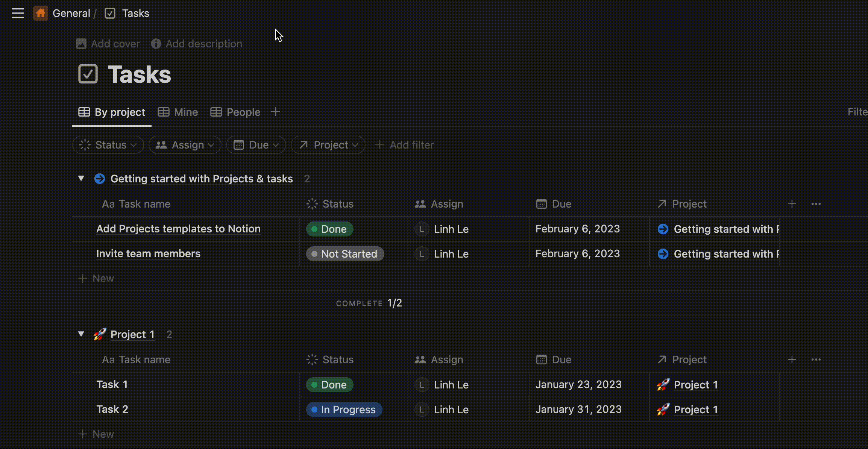
Task: Click the Tasks checkbox page icon
Action: pyautogui.click(x=109, y=13)
